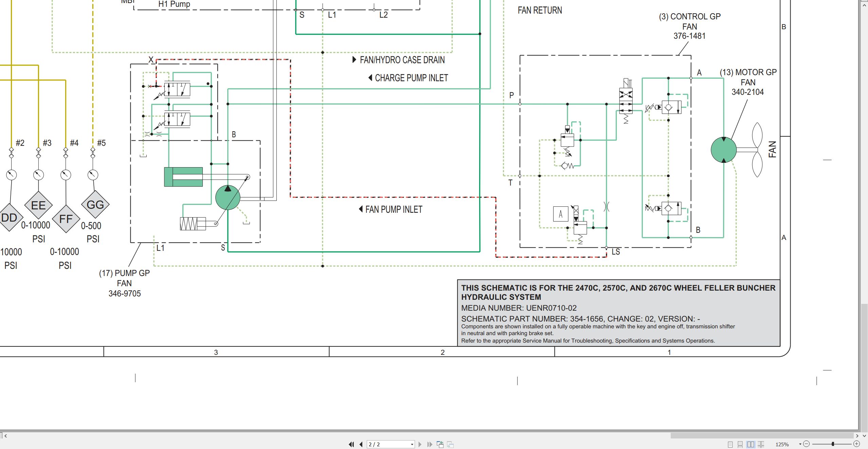
Task: Click the zoom slider handle
Action: click(833, 444)
